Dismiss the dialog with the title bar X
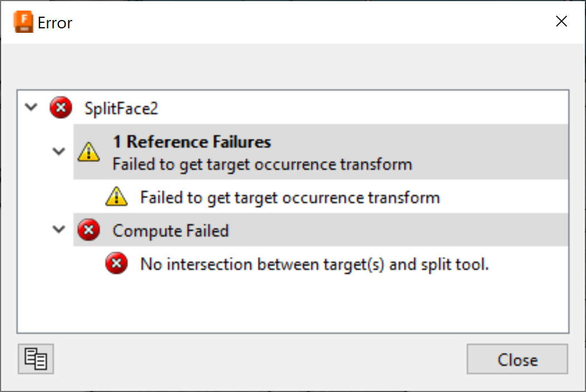This screenshot has height=392, width=586. (x=562, y=22)
